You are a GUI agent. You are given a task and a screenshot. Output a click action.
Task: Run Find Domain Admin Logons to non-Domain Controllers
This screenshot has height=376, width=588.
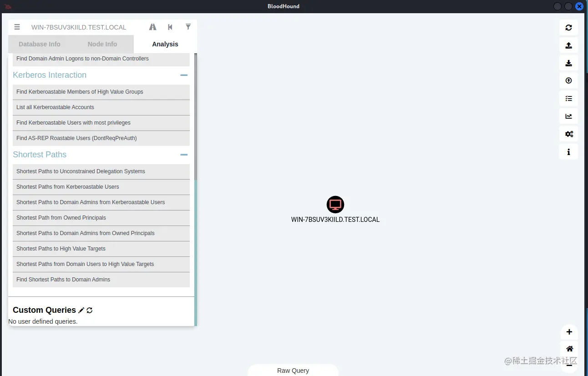tap(101, 59)
